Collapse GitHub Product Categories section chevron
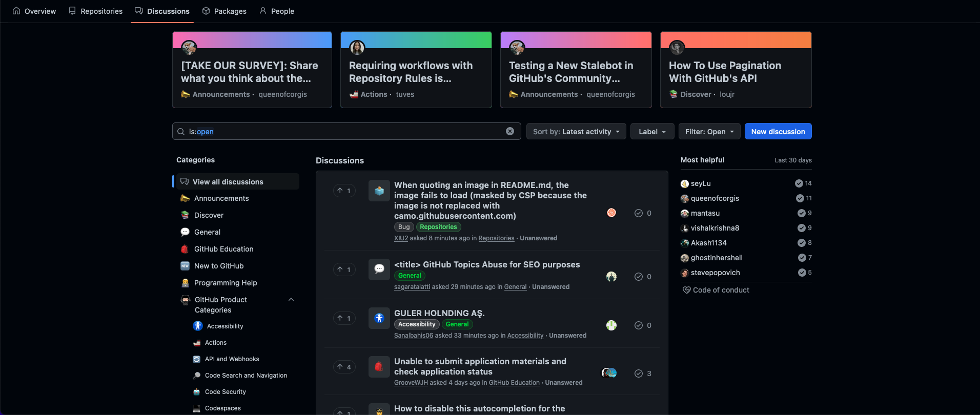Image resolution: width=980 pixels, height=415 pixels. (x=291, y=300)
